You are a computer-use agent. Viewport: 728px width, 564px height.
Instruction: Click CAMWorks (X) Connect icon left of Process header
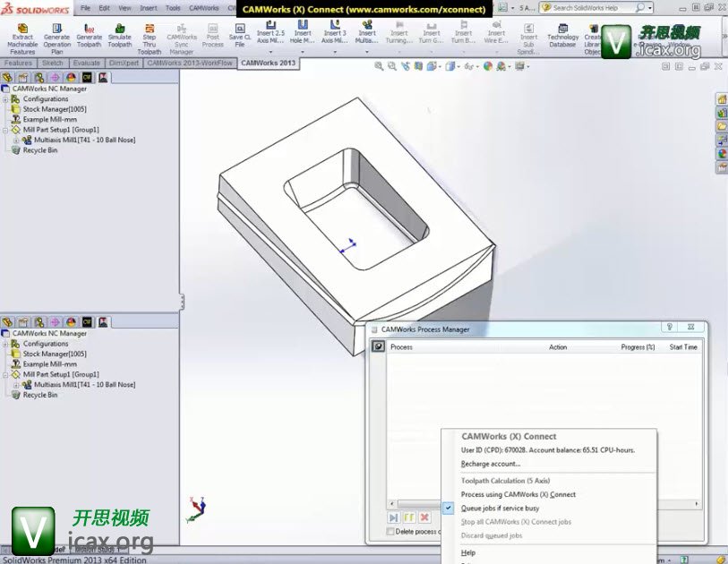[x=378, y=346]
